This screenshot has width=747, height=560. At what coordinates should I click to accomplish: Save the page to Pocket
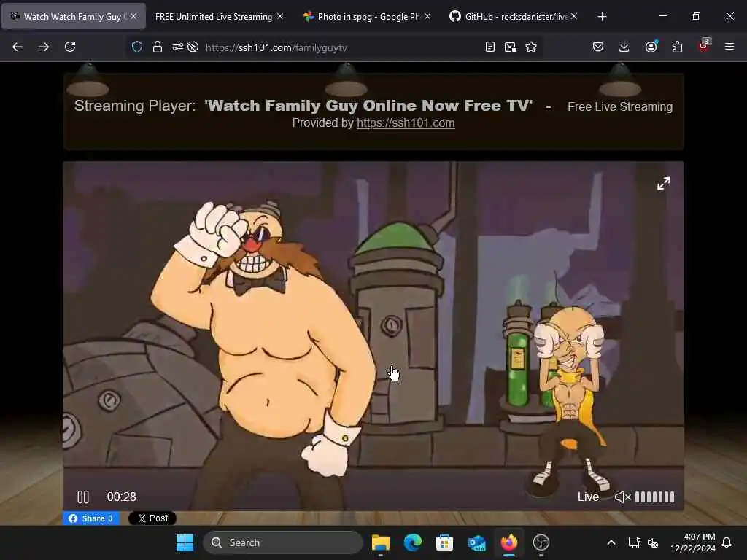coord(598,47)
